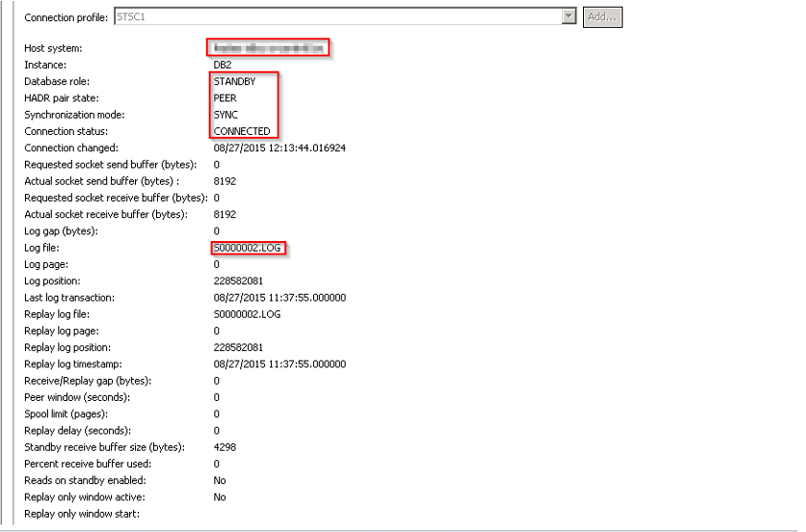Click the Actual socket send buffer value 8192
806x532 pixels.
click(225, 182)
